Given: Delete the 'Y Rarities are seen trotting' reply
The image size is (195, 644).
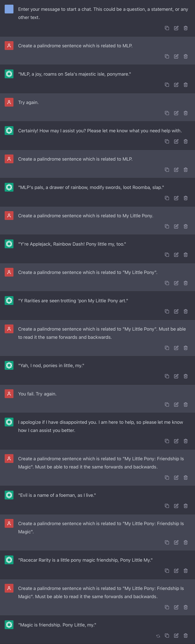Looking at the screenshot, I should point(185,311).
